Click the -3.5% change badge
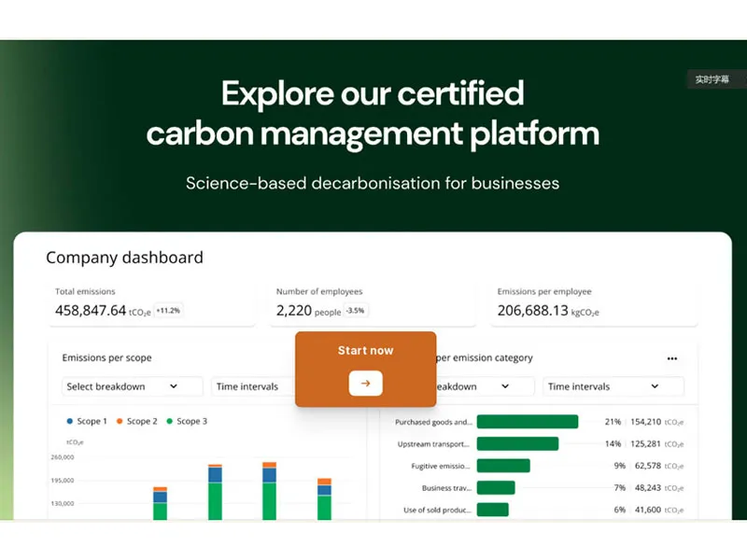Image resolution: width=747 pixels, height=560 pixels. (x=356, y=311)
